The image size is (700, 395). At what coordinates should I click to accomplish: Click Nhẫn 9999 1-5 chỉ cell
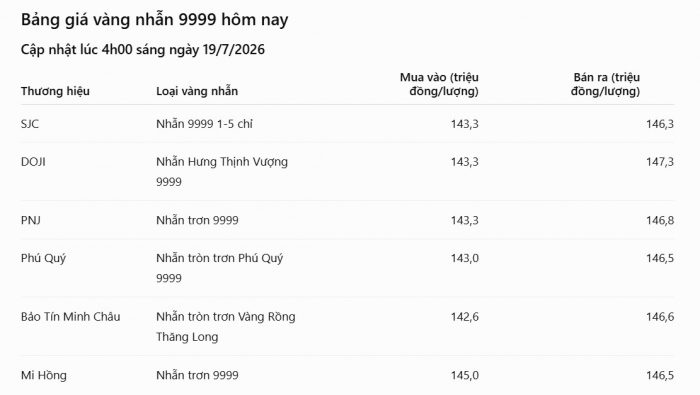click(x=204, y=124)
